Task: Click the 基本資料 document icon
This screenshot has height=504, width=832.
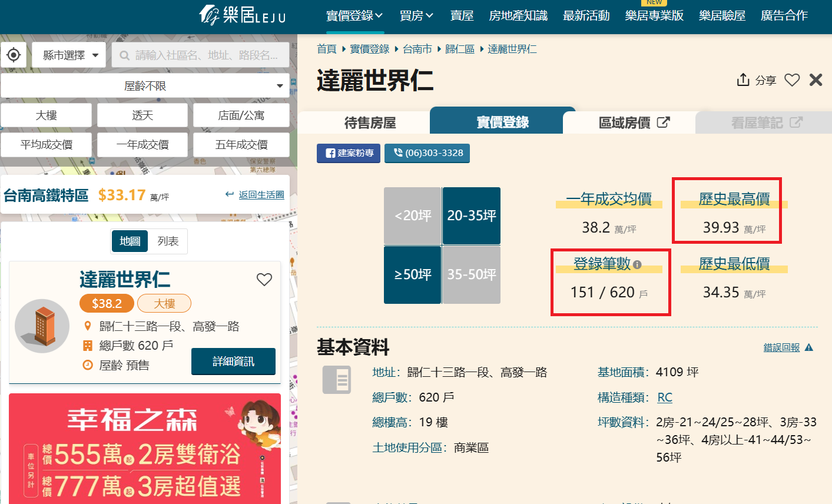Action: (x=337, y=380)
